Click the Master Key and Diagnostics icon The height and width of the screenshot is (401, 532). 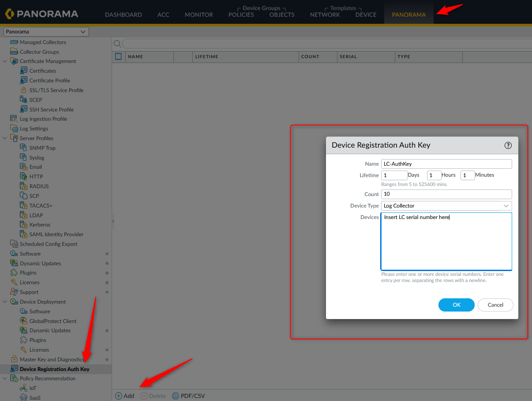pos(14,360)
